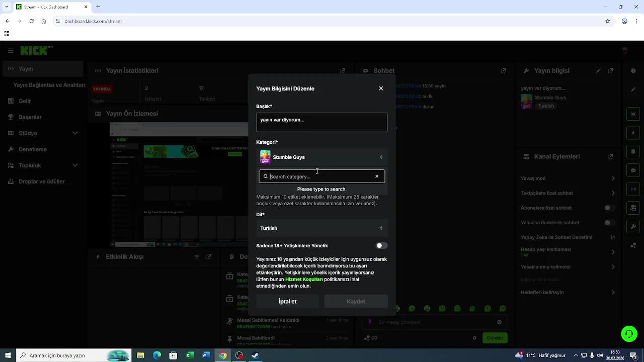
Task: Close the Yayın Bilgisini Düzenle dialog
Action: (381, 88)
